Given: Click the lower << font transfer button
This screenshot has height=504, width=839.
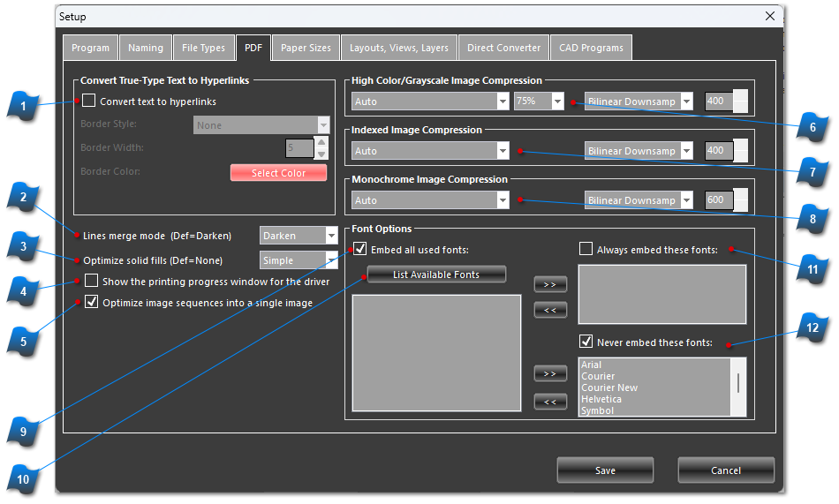Looking at the screenshot, I should point(549,402).
